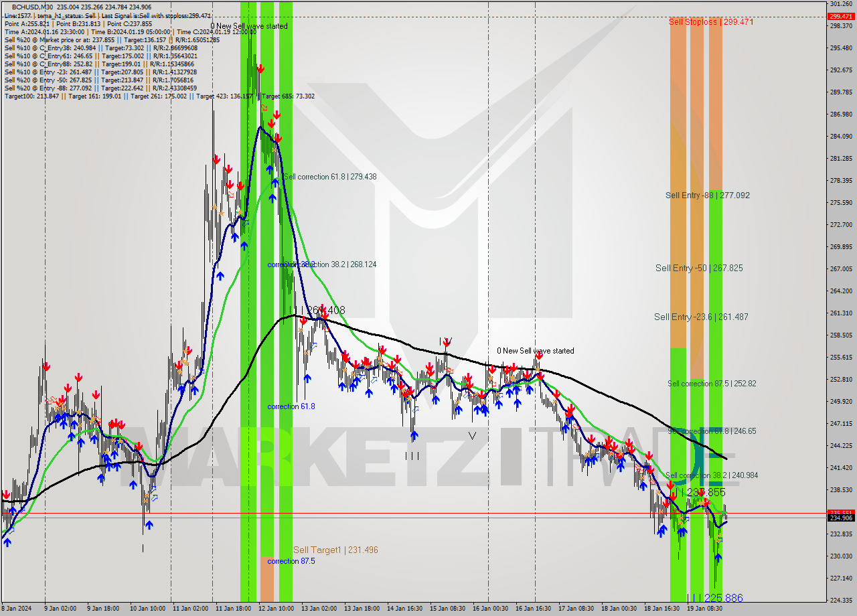The width and height of the screenshot is (857, 616).
Task: Select the '19 Jan 08:30' time axis label
Action: pyautogui.click(x=705, y=609)
